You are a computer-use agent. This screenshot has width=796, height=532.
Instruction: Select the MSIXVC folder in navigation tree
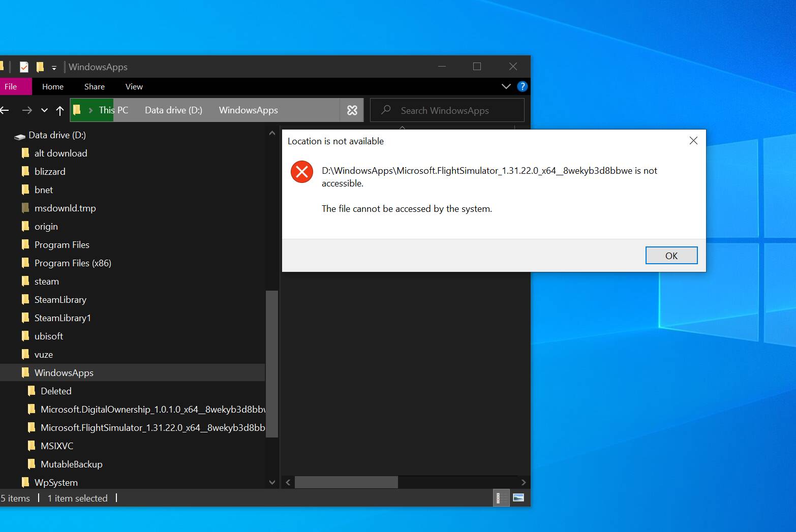click(x=57, y=446)
